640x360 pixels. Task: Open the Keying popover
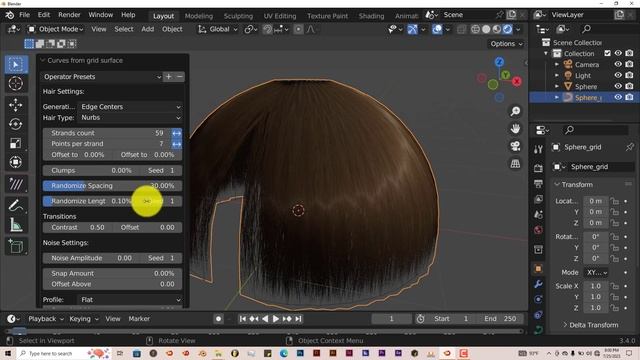tap(84, 319)
